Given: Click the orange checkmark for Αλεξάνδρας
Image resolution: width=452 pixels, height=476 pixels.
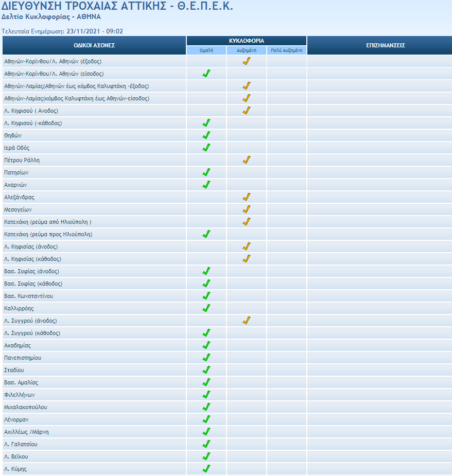Looking at the screenshot, I should [x=247, y=197].
